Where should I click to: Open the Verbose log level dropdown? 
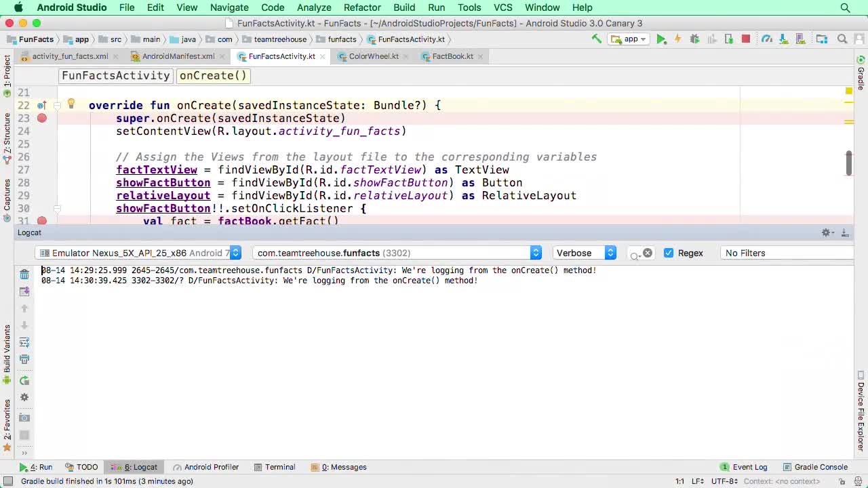click(x=585, y=253)
